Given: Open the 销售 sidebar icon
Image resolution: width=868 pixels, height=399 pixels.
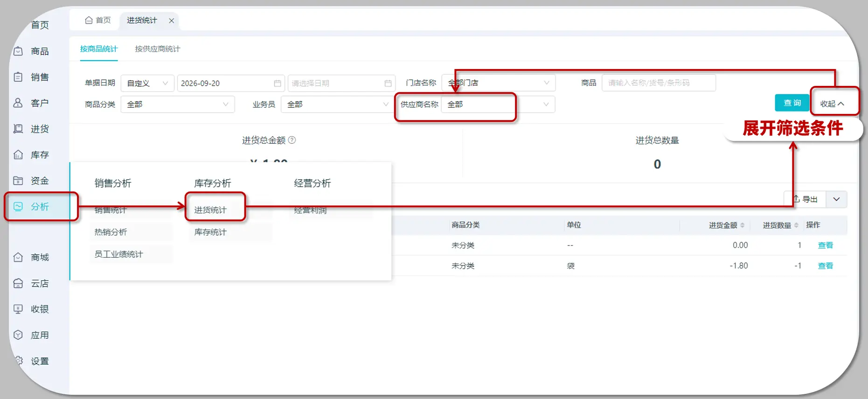Looking at the screenshot, I should 18,77.
